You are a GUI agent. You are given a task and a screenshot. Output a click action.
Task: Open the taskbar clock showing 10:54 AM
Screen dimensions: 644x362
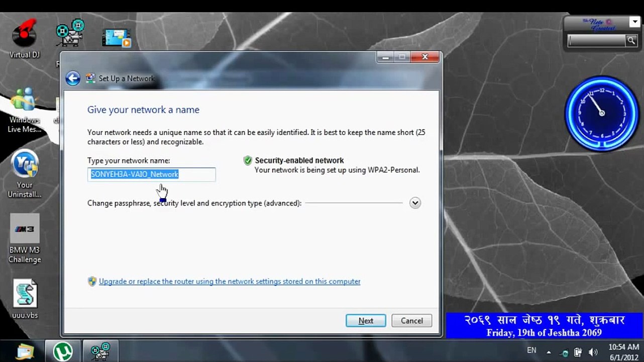(x=623, y=352)
